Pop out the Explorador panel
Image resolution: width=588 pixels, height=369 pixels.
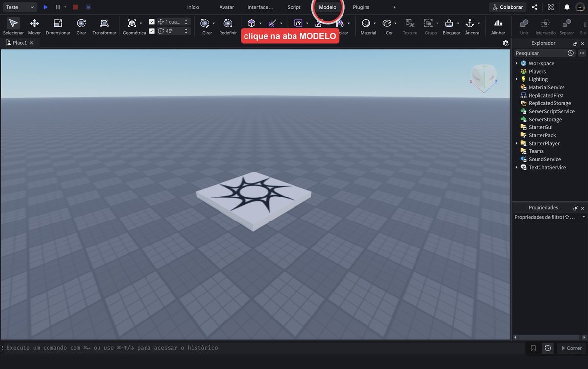point(576,43)
